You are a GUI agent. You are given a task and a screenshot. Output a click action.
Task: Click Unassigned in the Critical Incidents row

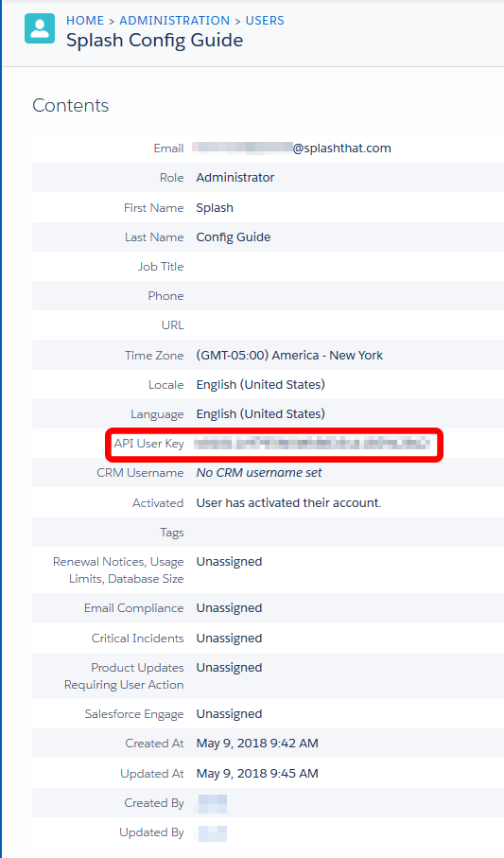pos(229,639)
